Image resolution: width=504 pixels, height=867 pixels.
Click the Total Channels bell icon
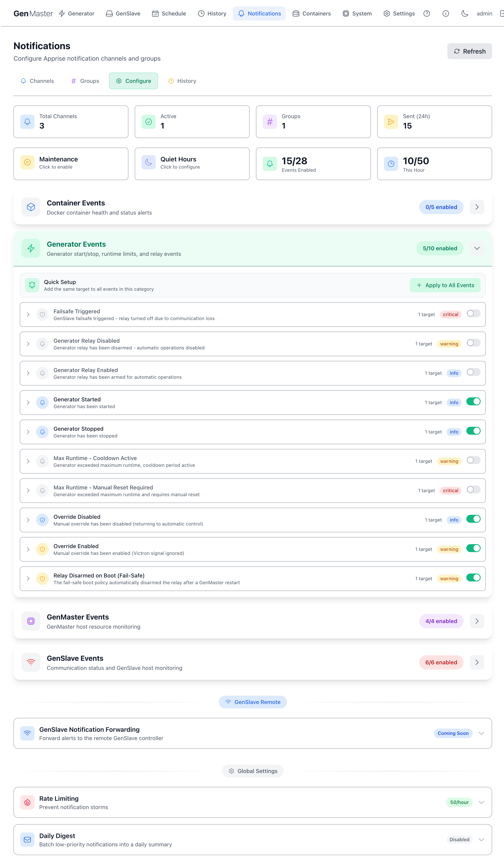[x=27, y=122]
